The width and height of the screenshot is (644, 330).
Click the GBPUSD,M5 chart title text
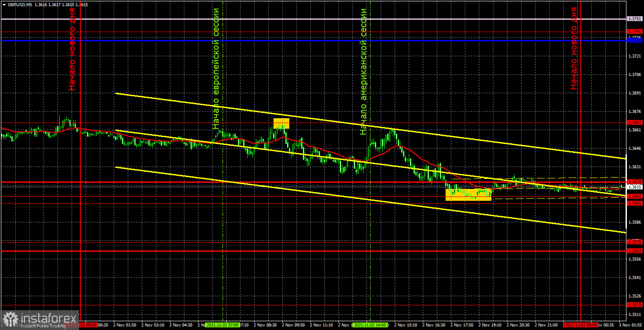pos(19,4)
